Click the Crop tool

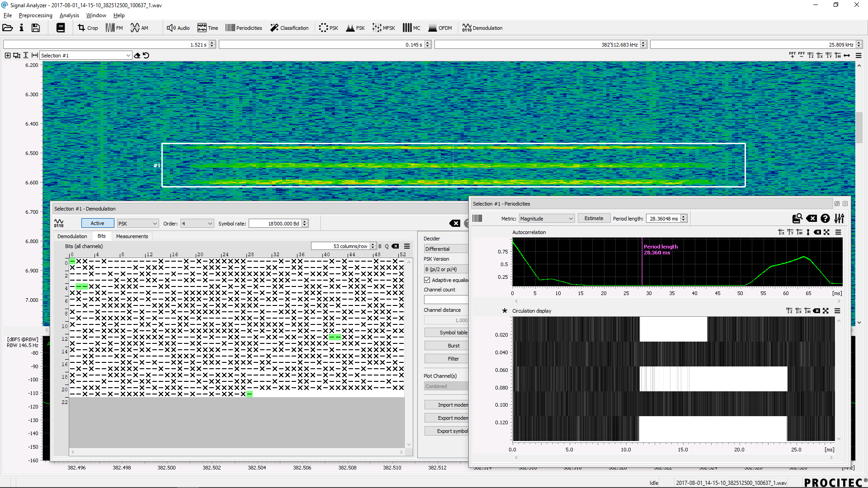point(88,28)
